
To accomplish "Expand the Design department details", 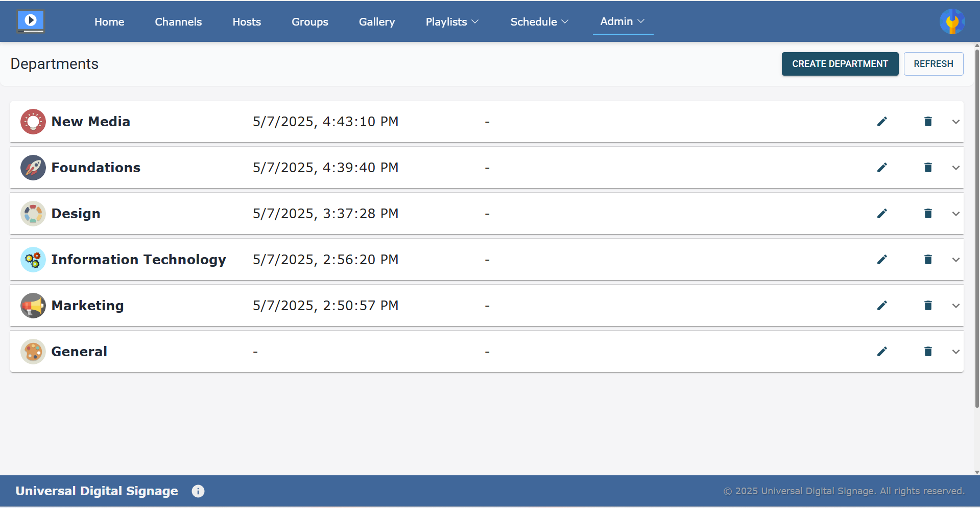I will [x=956, y=214].
